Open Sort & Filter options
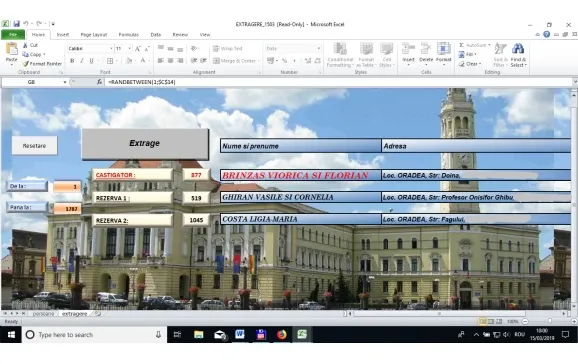Screen dimensions: 578x364 (501, 55)
